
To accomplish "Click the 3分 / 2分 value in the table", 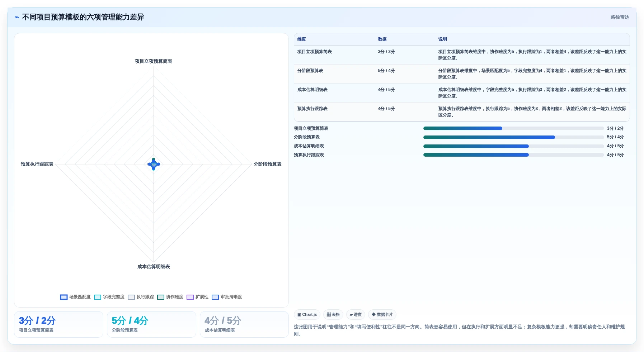I will click(x=386, y=52).
